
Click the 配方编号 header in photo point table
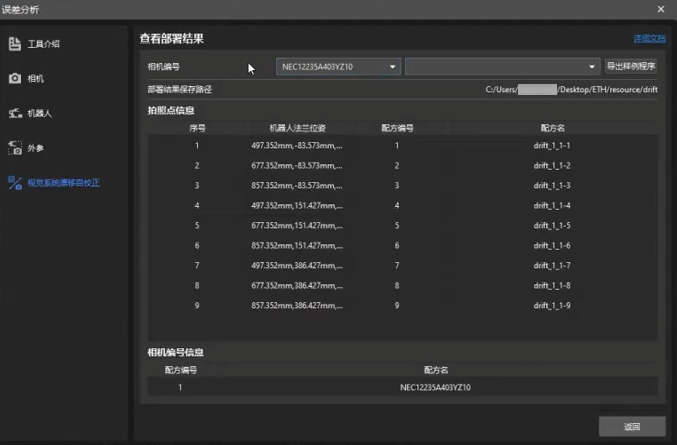397,128
